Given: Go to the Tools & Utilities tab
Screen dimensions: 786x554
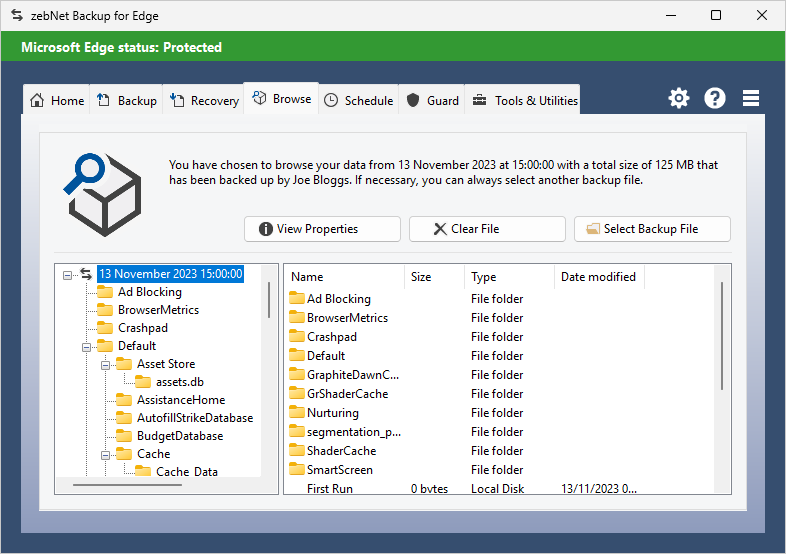Looking at the screenshot, I should point(524,100).
